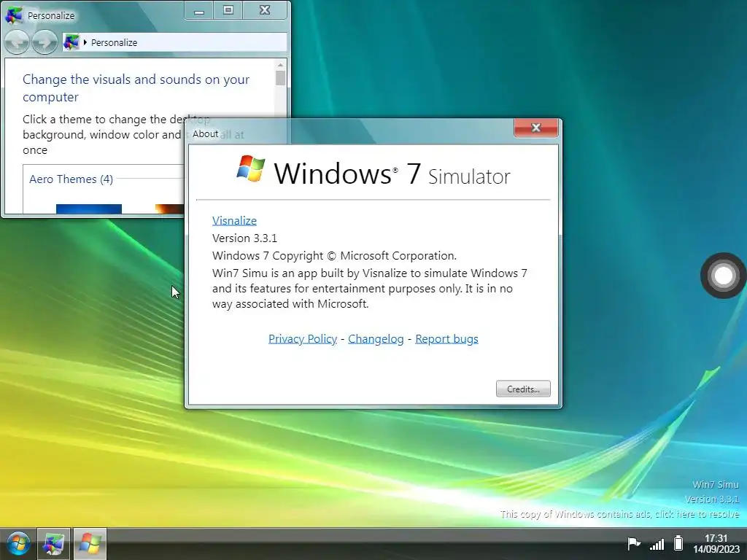Click the 'Version 3.3.1' text in About
This screenshot has width=747, height=560.
coord(244,238)
